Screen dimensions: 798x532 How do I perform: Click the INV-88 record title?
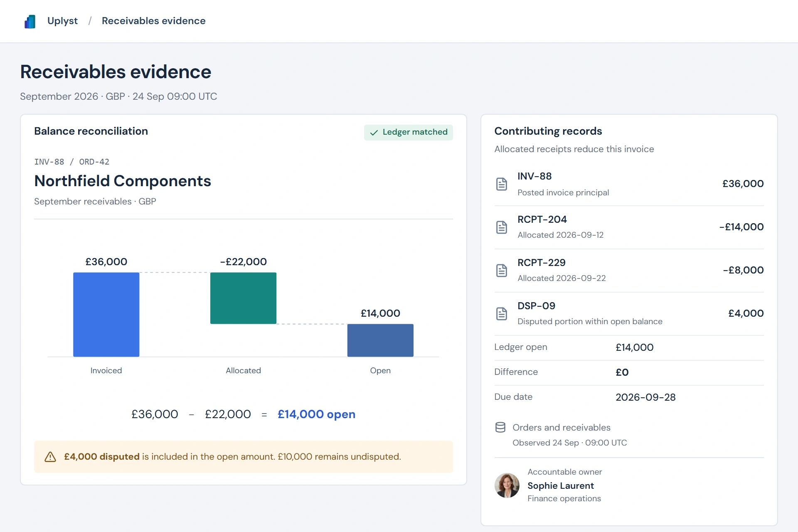click(x=534, y=176)
